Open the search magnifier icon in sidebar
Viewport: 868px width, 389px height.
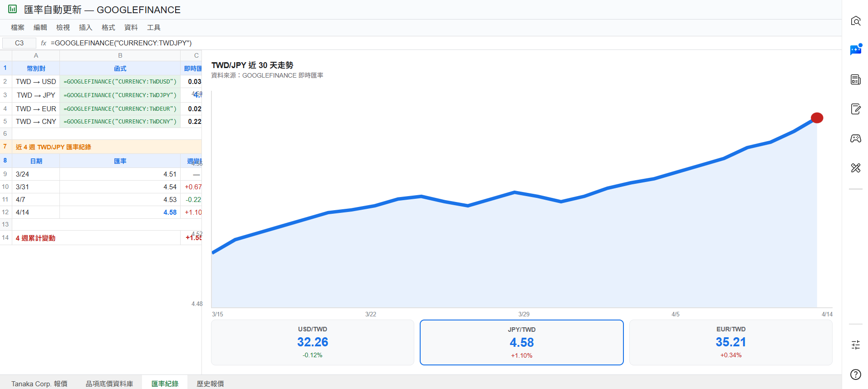click(x=855, y=21)
